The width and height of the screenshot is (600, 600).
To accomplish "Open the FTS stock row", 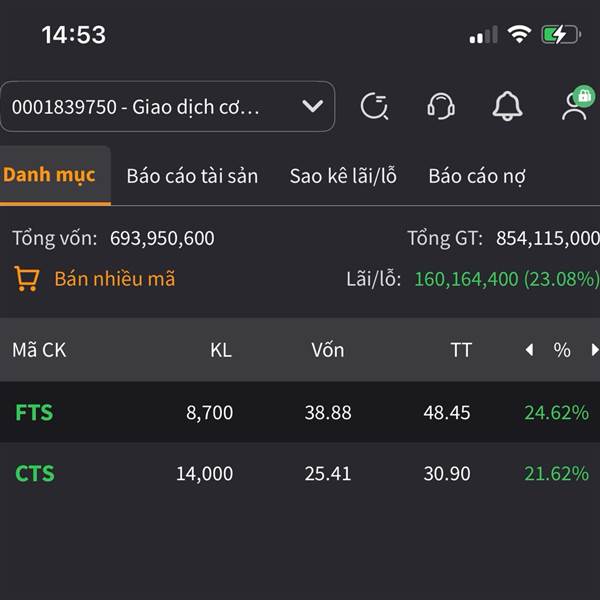I will (300, 412).
